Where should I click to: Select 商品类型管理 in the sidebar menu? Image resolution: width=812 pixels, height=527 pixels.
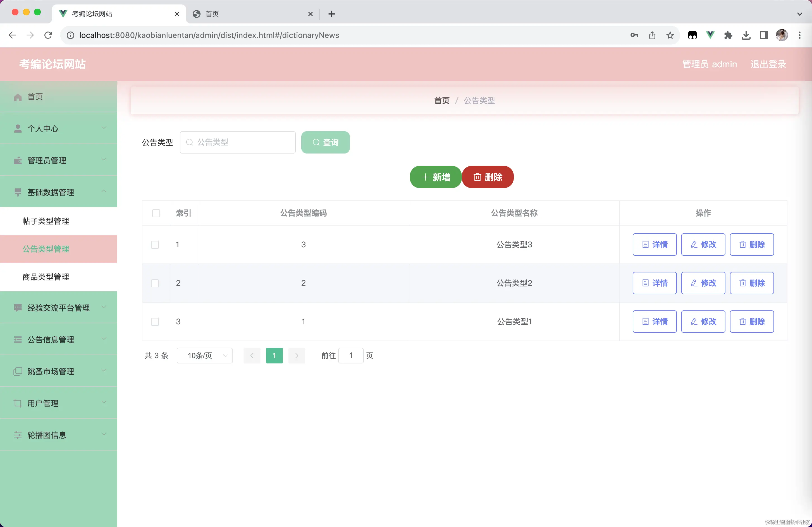tap(46, 277)
